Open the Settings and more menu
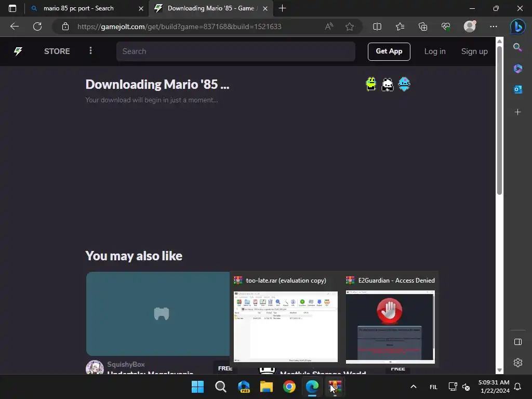This screenshot has height=399, width=532. pos(494,26)
